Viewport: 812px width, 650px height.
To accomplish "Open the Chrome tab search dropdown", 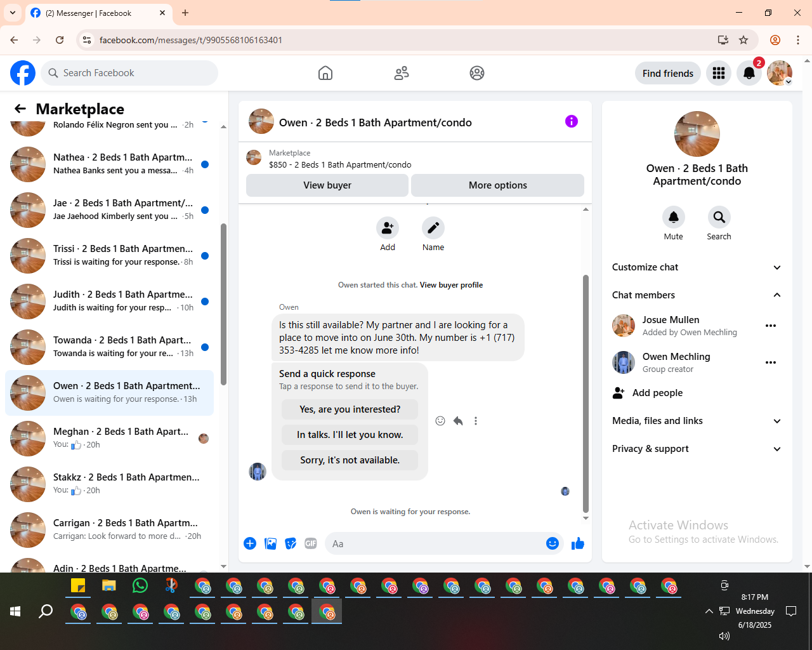I will click(13, 13).
